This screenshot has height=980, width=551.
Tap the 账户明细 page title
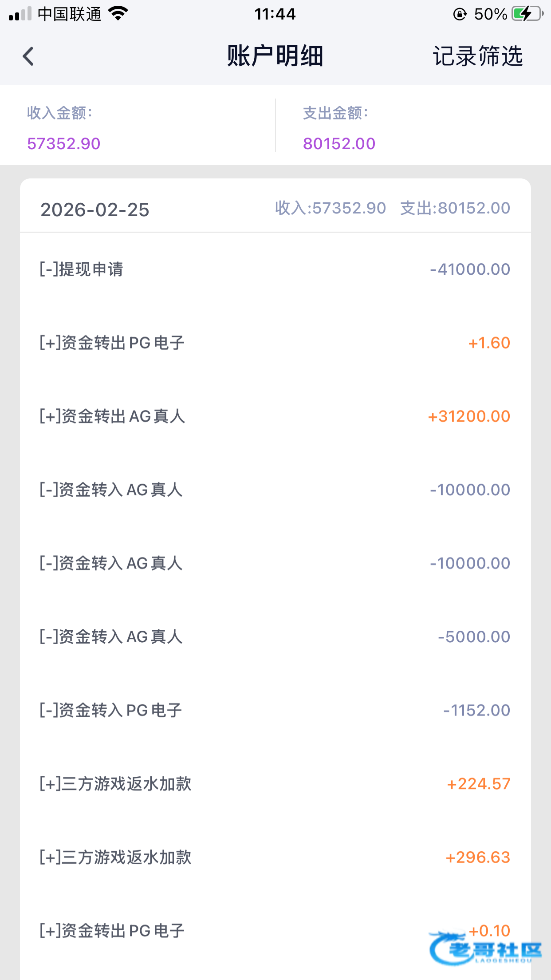275,56
